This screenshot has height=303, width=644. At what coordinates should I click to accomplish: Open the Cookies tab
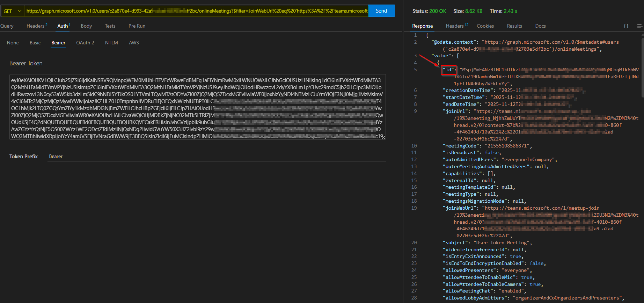[485, 26]
